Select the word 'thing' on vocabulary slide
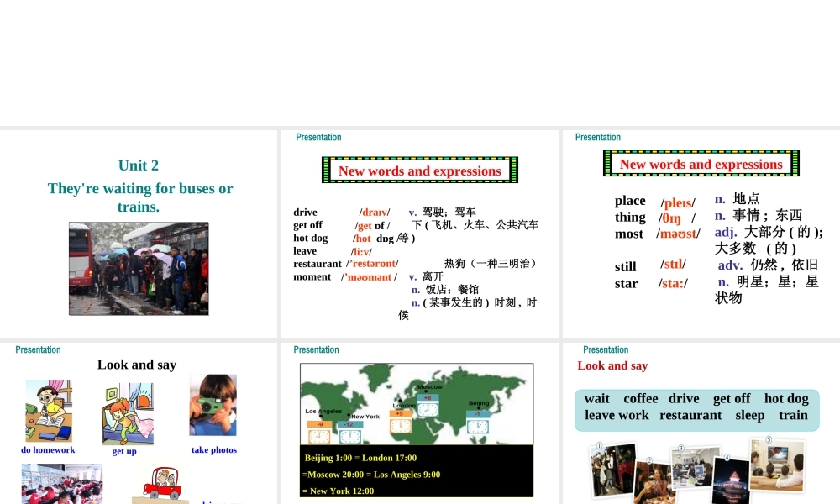Image resolution: width=840 pixels, height=504 pixels. [x=630, y=218]
